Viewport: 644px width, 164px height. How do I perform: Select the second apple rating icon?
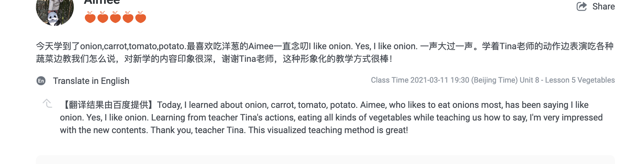103,17
